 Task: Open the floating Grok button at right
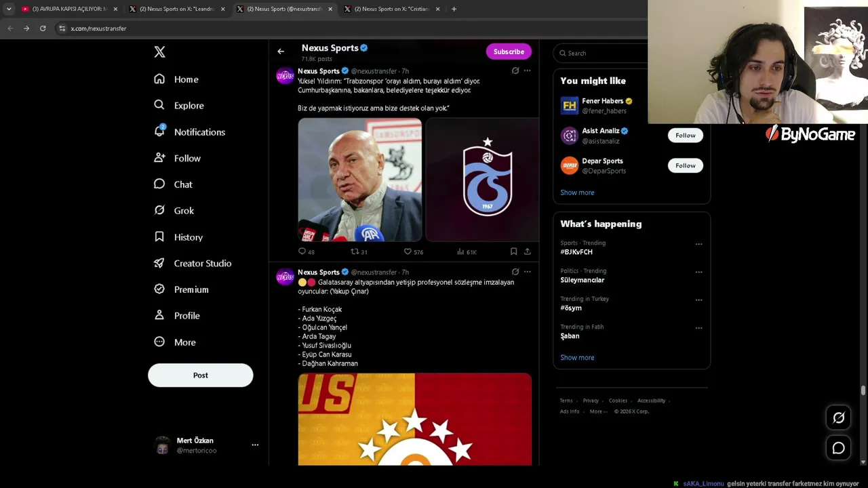pos(839,418)
